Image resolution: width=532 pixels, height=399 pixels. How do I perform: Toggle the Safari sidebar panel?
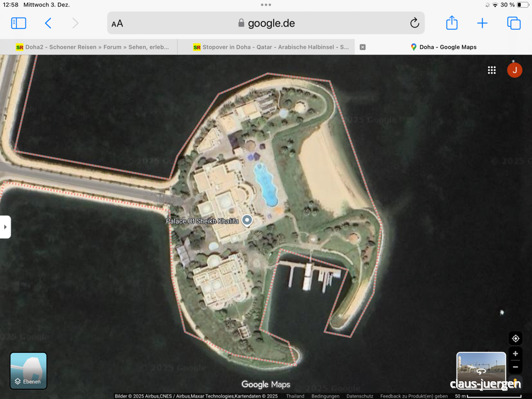pyautogui.click(x=19, y=23)
